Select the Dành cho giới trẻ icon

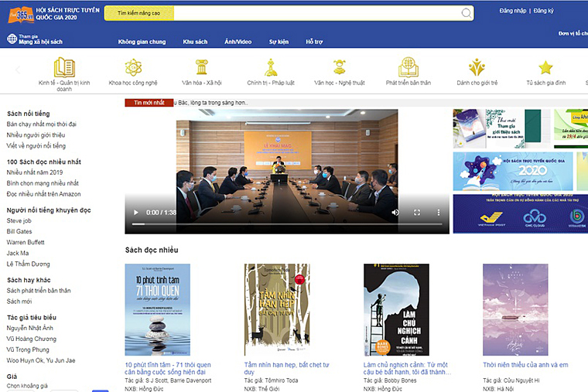click(x=477, y=67)
